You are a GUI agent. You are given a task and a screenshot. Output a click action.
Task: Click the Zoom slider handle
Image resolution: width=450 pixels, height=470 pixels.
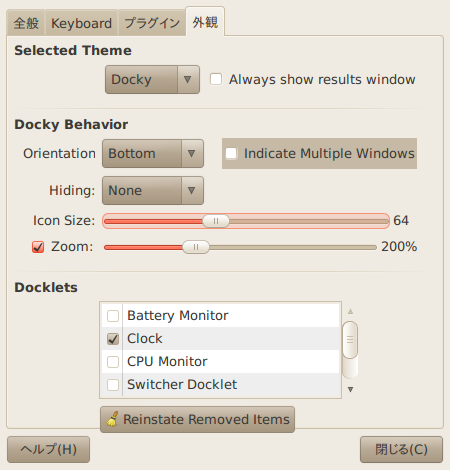coord(196,247)
